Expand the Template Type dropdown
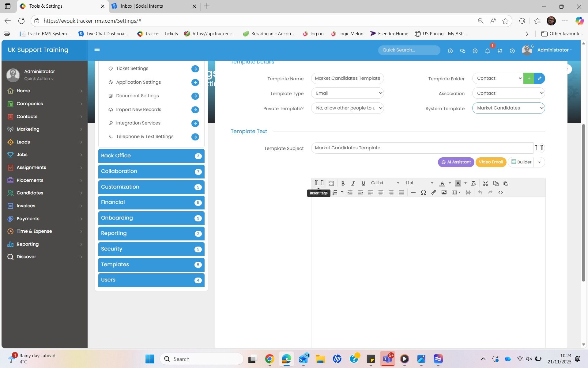Viewport: 588px width, 368px height. coord(347,93)
